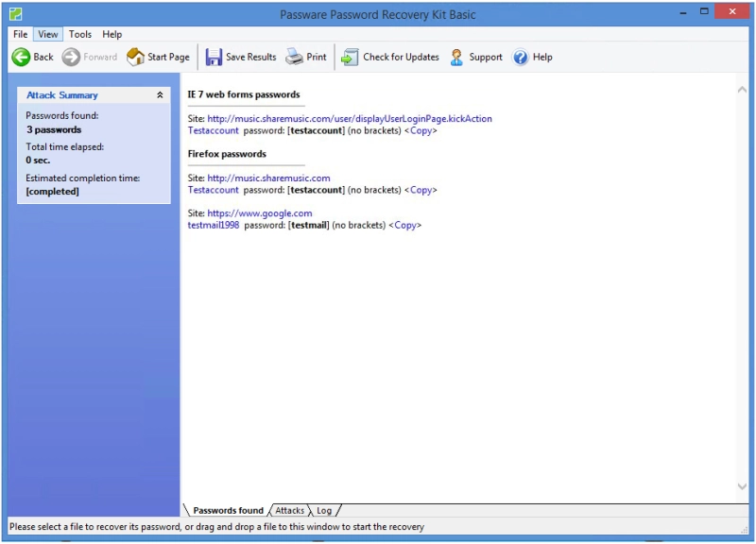756x544 pixels.
Task: Click the results pane scroll up arrow
Action: (742, 90)
